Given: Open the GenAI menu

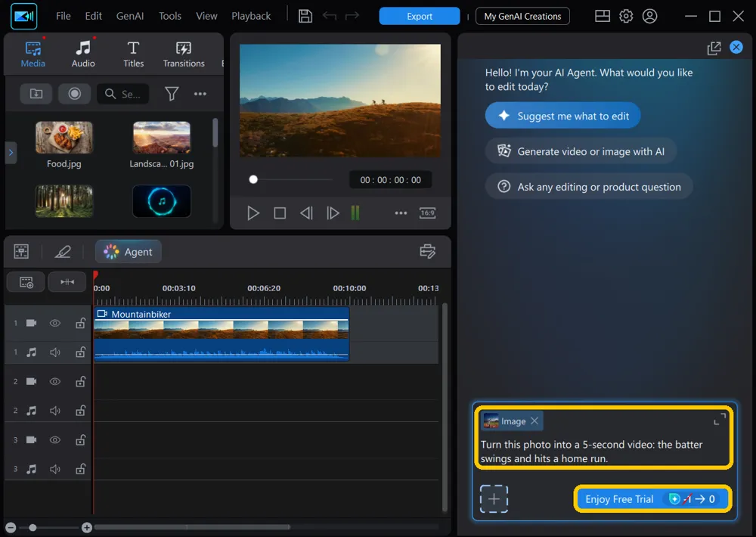Looking at the screenshot, I should (x=130, y=16).
